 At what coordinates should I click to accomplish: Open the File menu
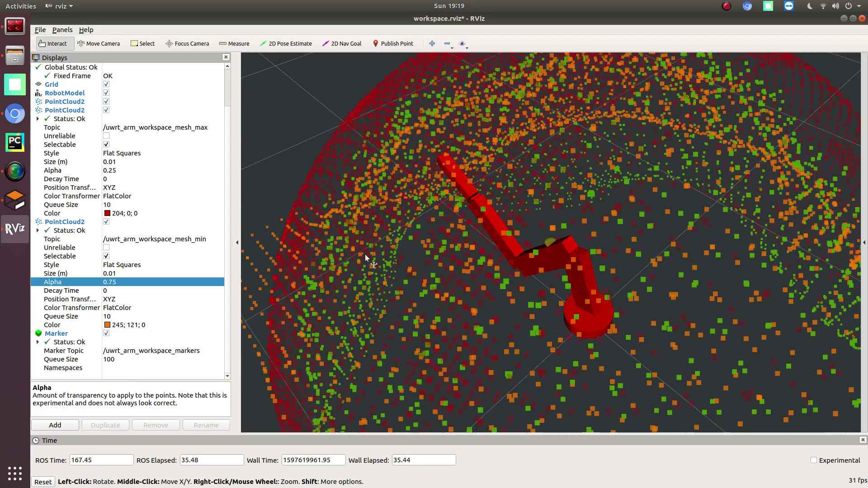40,30
